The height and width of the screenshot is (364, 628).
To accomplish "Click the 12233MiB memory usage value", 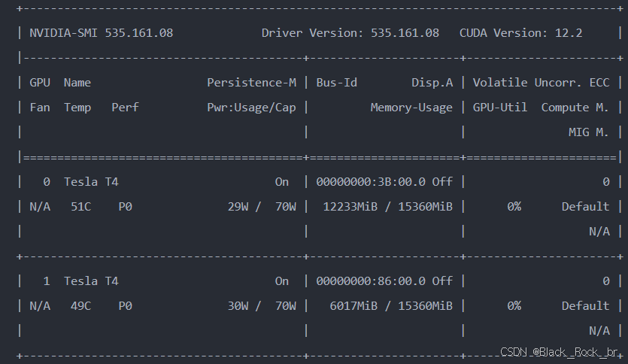I will [x=350, y=207].
